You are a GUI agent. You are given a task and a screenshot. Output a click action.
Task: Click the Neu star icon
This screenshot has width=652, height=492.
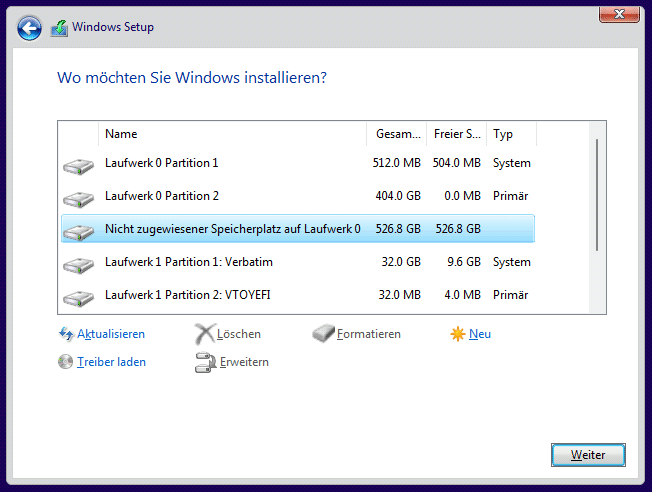(x=457, y=334)
